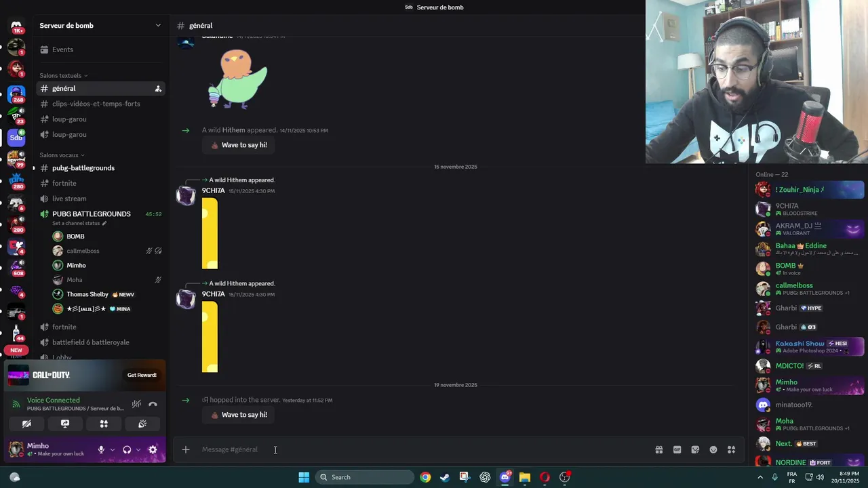Image resolution: width=868 pixels, height=488 pixels.
Task: Click the Voice Connected status text
Action: pyautogui.click(x=54, y=401)
